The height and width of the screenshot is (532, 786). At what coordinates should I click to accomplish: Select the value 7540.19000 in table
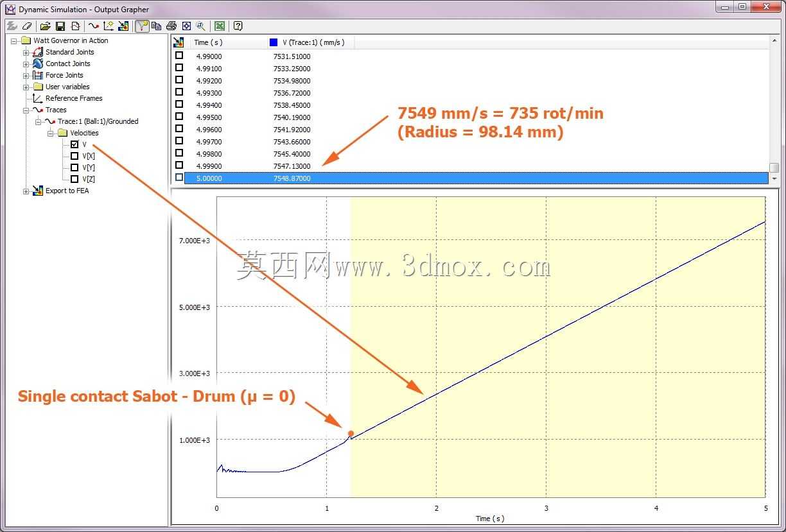coord(292,117)
